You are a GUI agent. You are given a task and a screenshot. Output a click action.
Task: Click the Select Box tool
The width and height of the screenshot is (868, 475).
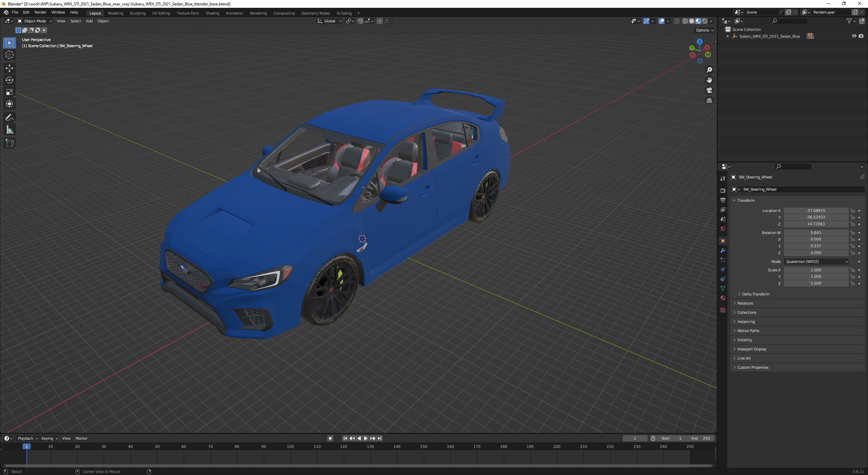coord(9,43)
